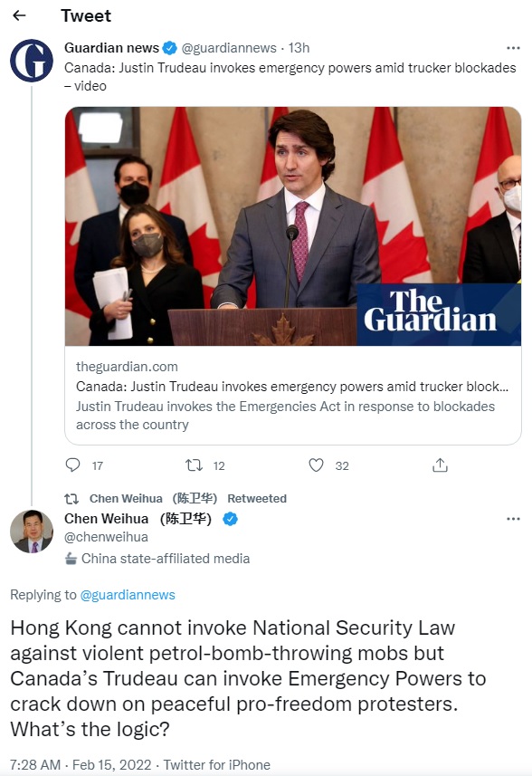Like the Guardian news tweet
The width and height of the screenshot is (532, 776).
[x=316, y=465]
